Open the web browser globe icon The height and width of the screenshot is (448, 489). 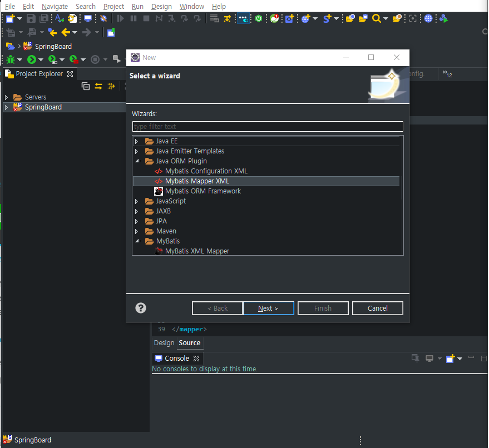pos(428,19)
